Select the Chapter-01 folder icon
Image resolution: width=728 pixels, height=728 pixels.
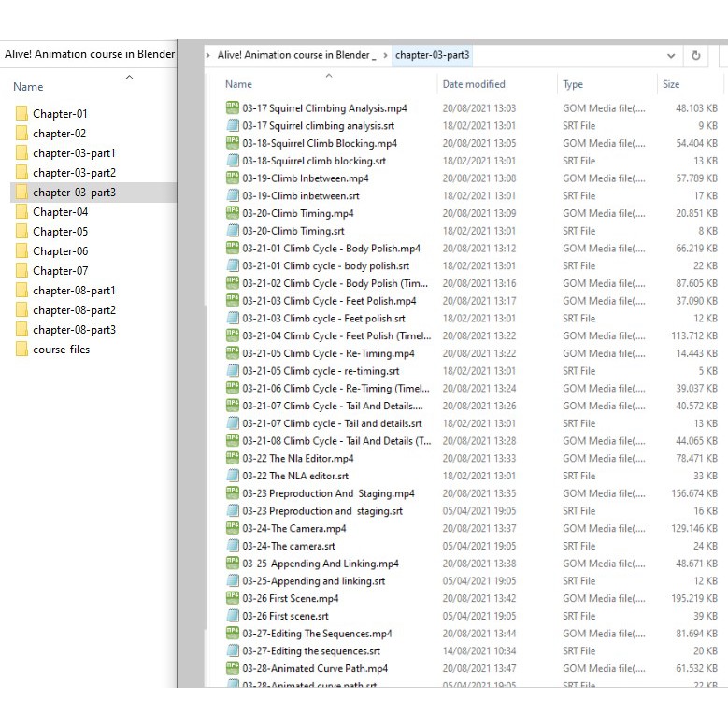pyautogui.click(x=21, y=114)
